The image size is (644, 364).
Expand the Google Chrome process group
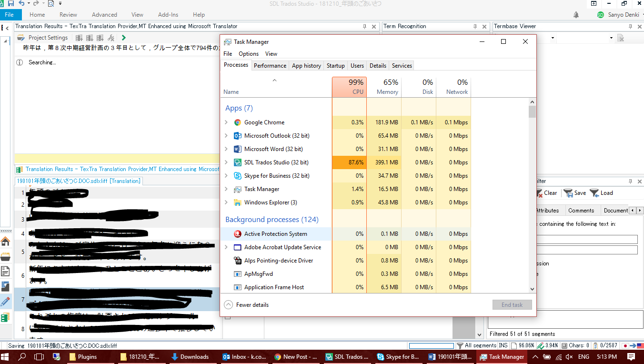tap(226, 122)
